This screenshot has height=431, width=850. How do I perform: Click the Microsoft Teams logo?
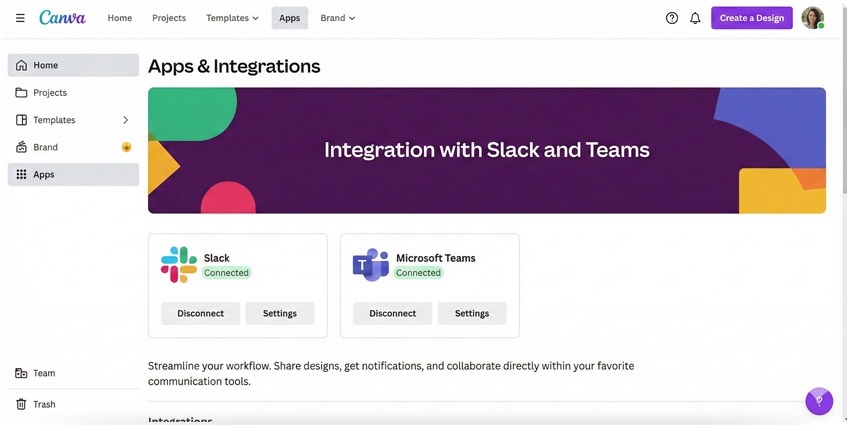(x=371, y=265)
